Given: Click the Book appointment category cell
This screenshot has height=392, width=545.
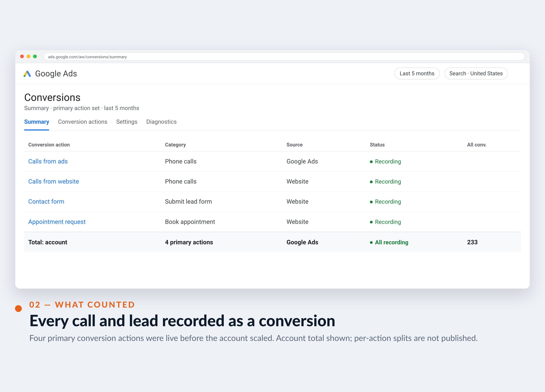Looking at the screenshot, I should [x=190, y=222].
